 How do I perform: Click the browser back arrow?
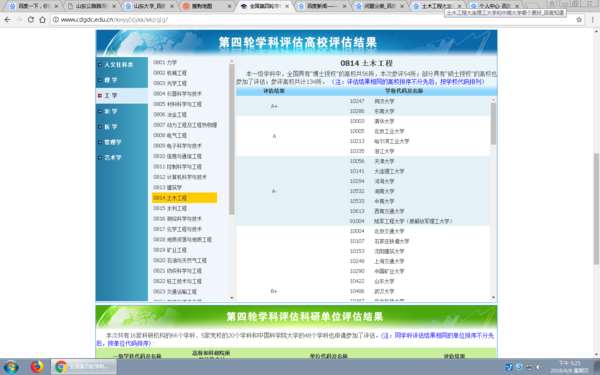(x=7, y=20)
